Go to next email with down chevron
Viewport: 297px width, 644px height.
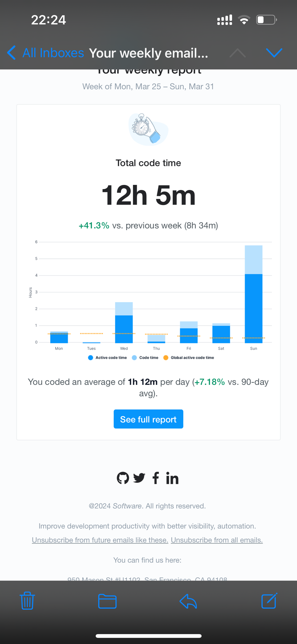(x=274, y=53)
